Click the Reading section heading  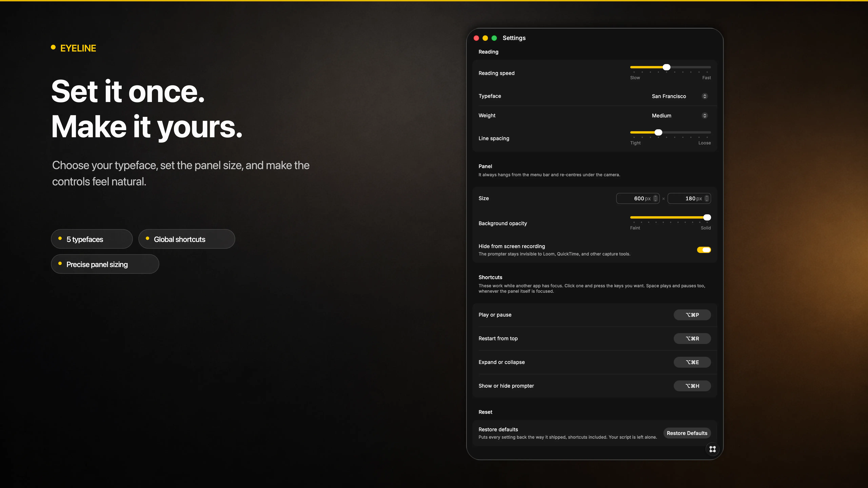(488, 52)
